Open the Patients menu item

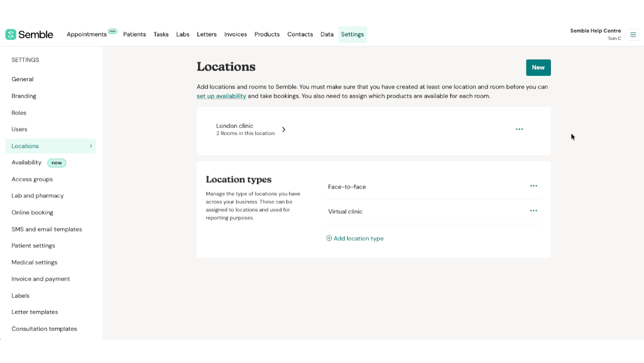pyautogui.click(x=134, y=35)
